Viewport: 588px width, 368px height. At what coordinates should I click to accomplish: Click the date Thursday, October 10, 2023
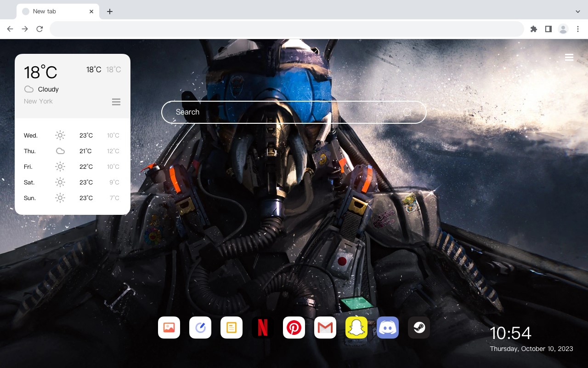[x=531, y=349]
